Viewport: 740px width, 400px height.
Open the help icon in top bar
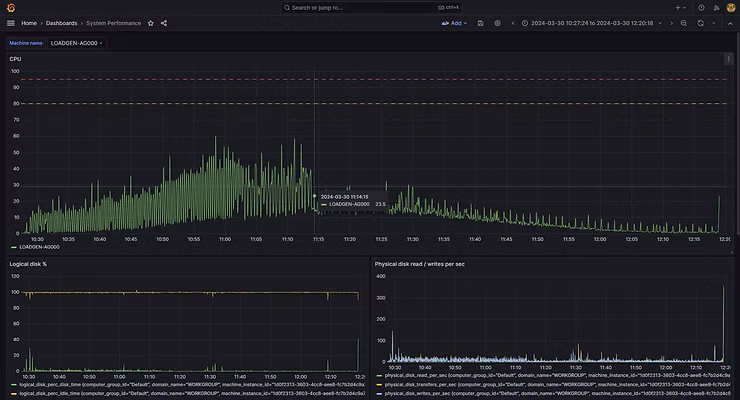701,8
